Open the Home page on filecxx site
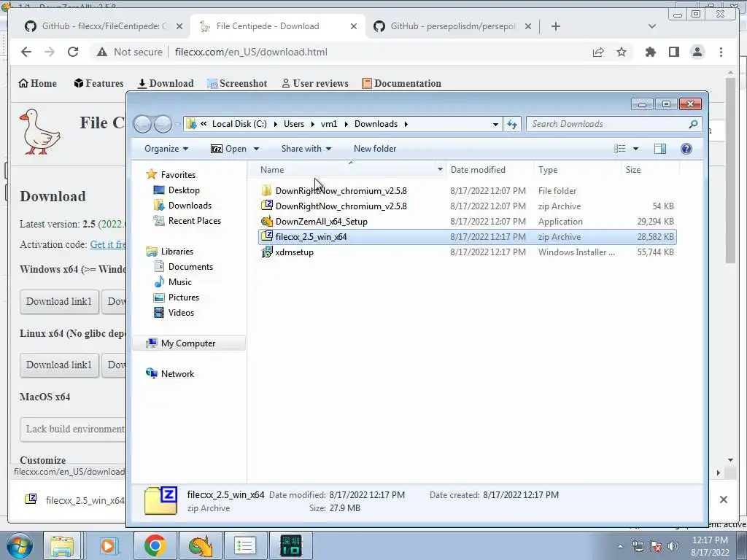The image size is (747, 560). click(37, 83)
